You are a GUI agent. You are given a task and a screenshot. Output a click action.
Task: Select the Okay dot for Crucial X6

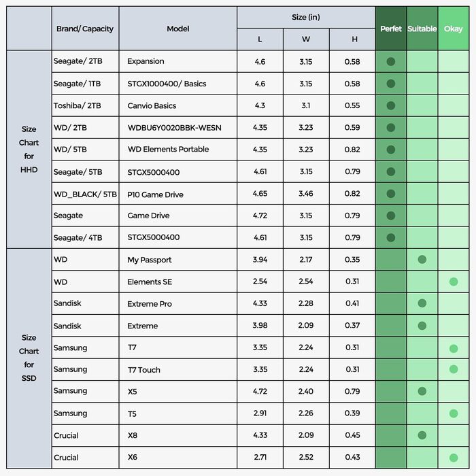[454, 458]
